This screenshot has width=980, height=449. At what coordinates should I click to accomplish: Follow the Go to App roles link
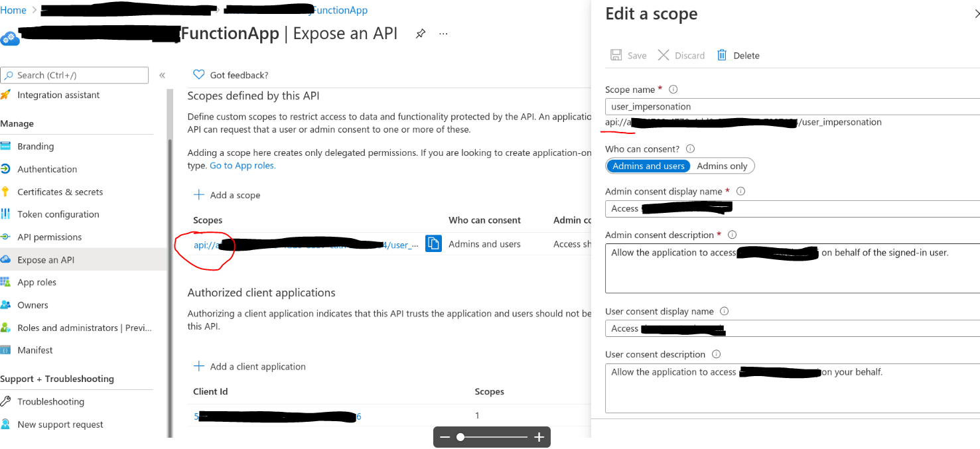[243, 166]
